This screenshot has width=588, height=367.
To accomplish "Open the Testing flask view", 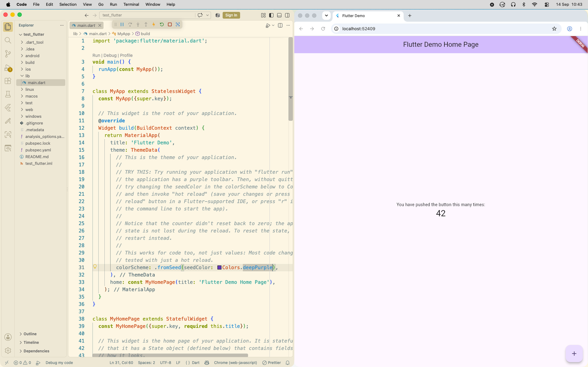I will [8, 94].
